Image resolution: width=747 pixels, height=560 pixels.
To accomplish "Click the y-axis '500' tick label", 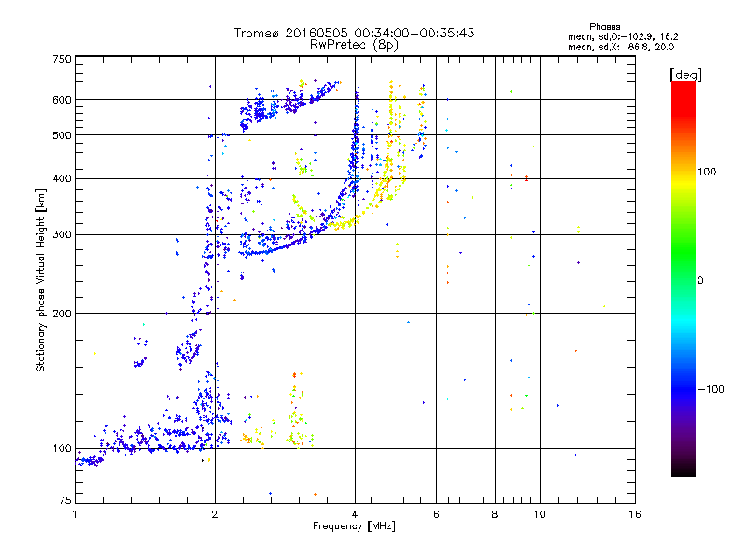I will coord(62,135).
